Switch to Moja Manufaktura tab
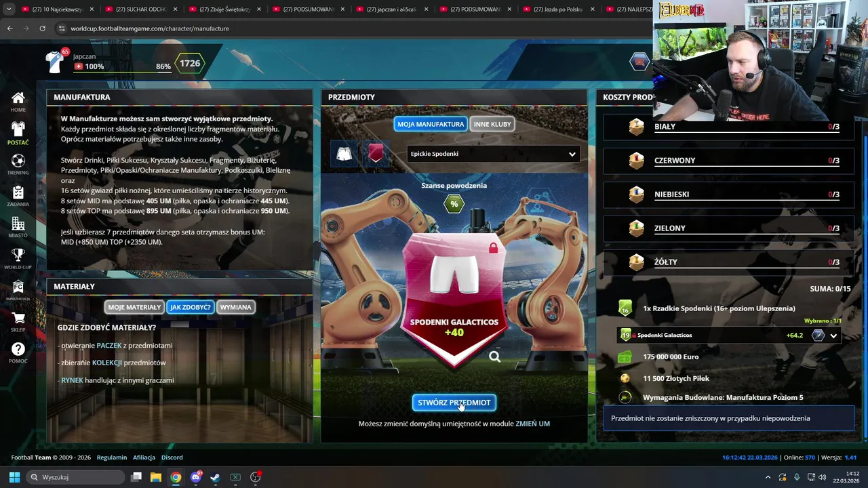This screenshot has width=868, height=488. (431, 124)
